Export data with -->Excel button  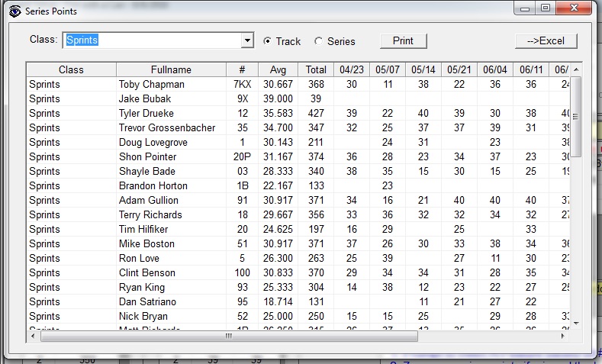tap(546, 40)
